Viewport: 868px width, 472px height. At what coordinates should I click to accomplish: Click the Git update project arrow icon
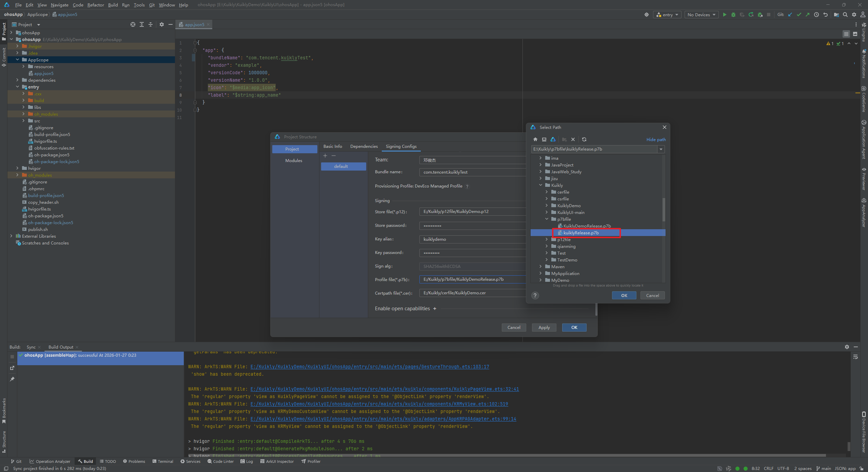790,15
